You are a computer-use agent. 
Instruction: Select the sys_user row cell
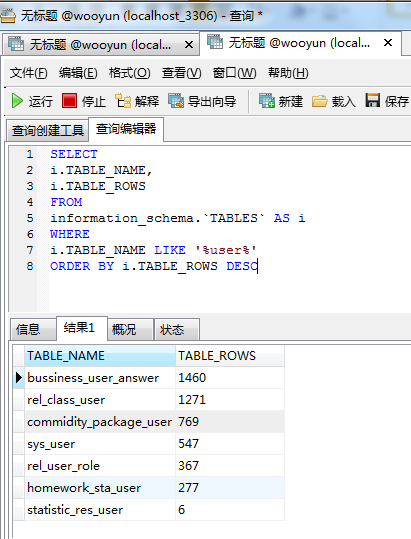click(100, 444)
